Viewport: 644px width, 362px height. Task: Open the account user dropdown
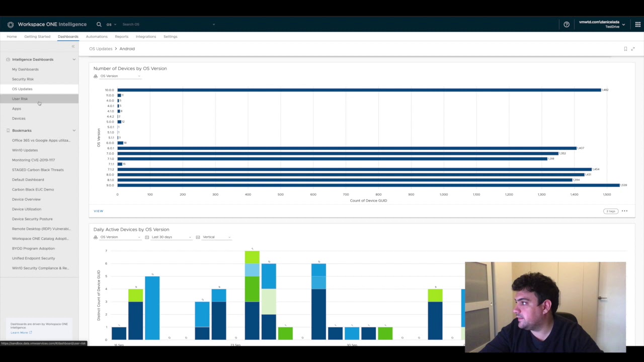[602, 24]
